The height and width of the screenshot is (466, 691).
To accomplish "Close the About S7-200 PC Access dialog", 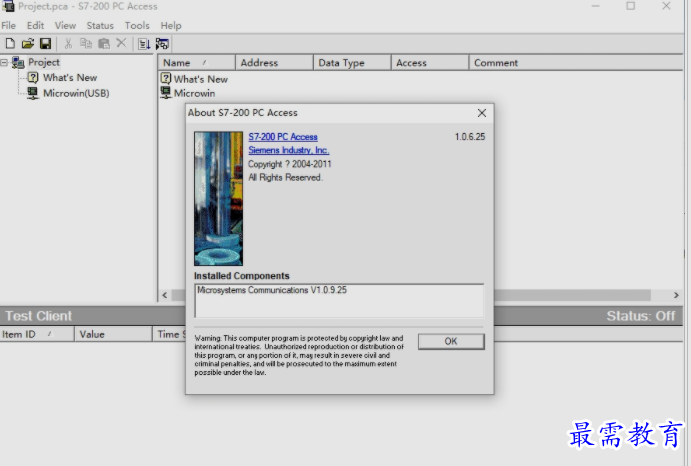I will click(x=482, y=113).
